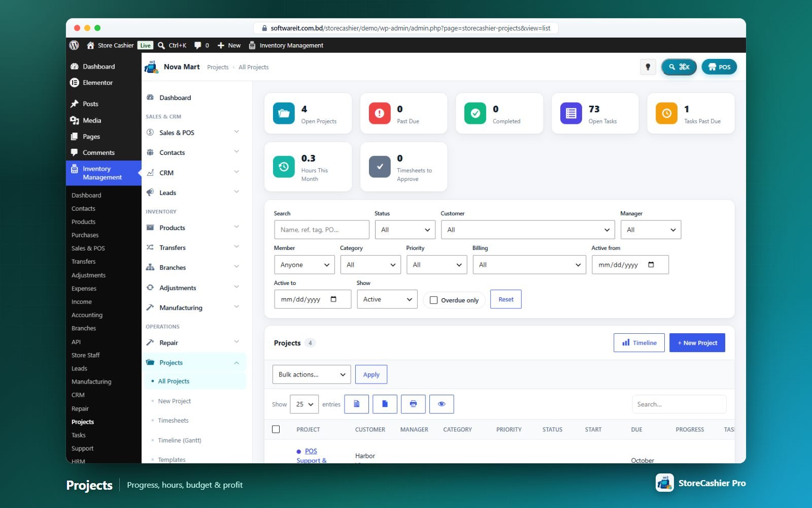Image resolution: width=812 pixels, height=508 pixels.
Task: Open the entries count 25 dropdown
Action: (304, 404)
